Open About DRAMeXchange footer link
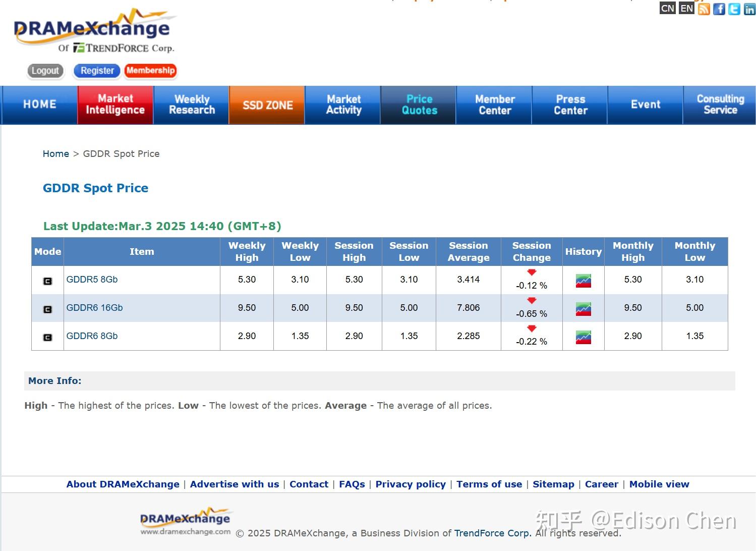This screenshot has width=756, height=551. (123, 484)
